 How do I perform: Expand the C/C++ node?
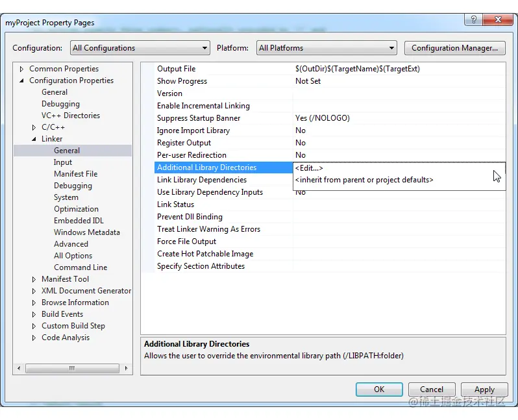(34, 127)
